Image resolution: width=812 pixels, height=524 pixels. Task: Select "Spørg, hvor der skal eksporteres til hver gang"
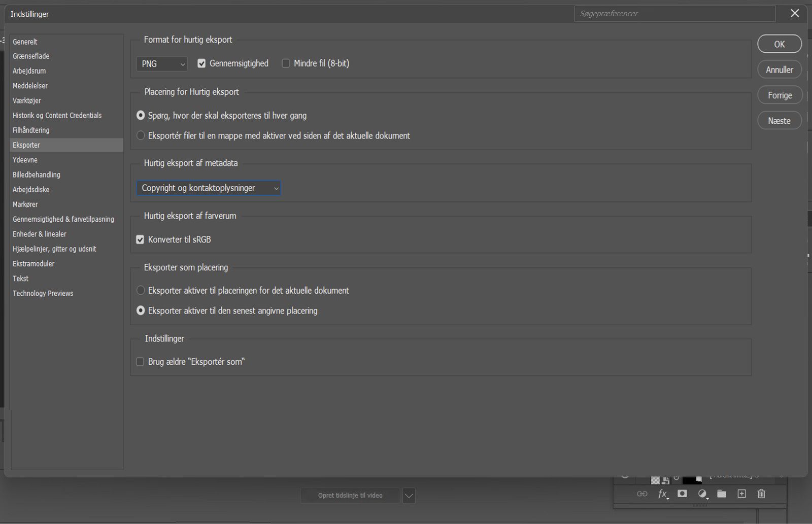141,116
